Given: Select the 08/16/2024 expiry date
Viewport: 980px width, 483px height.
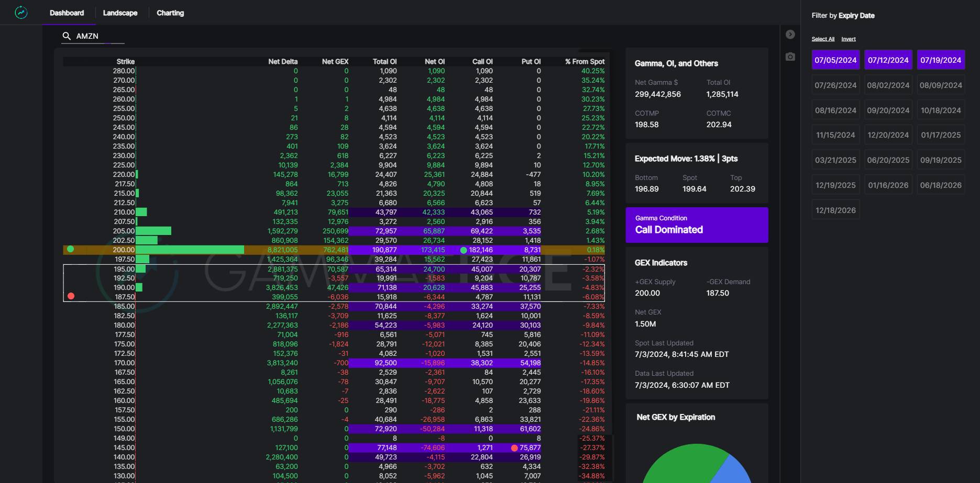Looking at the screenshot, I should tap(835, 110).
